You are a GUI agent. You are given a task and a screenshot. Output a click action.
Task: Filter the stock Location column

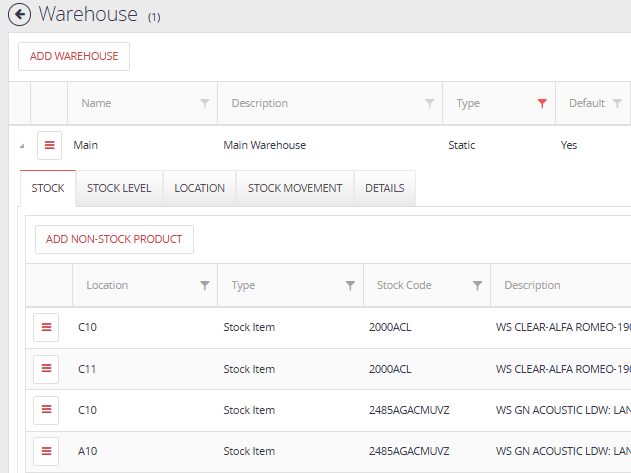[205, 285]
